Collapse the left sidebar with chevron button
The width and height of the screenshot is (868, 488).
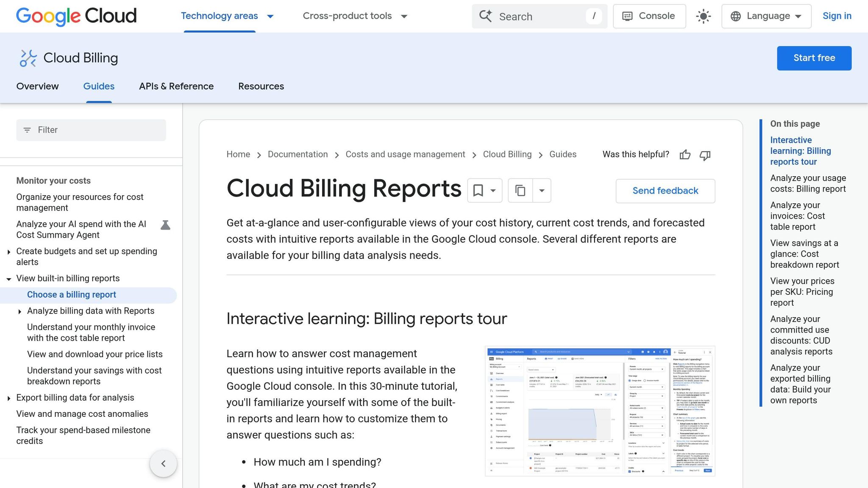[x=163, y=463]
